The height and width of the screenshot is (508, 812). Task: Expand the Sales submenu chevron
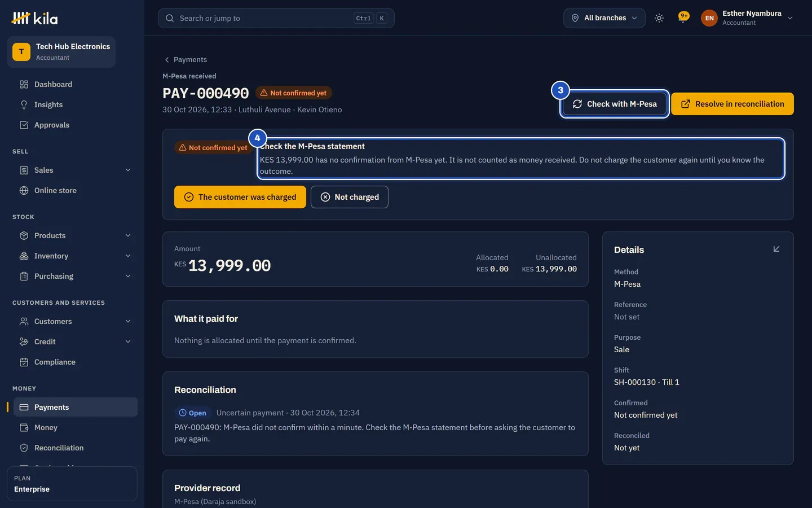128,170
